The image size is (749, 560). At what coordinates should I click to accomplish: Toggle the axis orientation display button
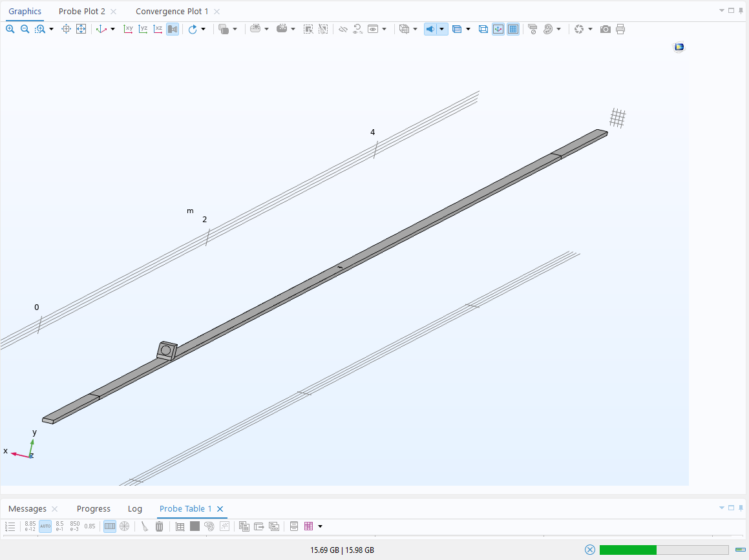(498, 29)
